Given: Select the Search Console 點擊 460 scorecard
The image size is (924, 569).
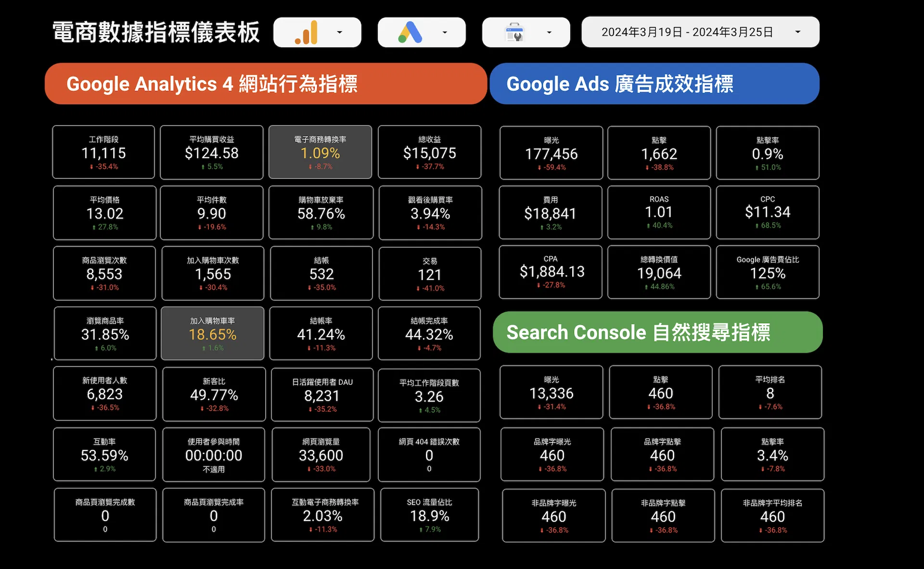Looking at the screenshot, I should click(x=661, y=392).
